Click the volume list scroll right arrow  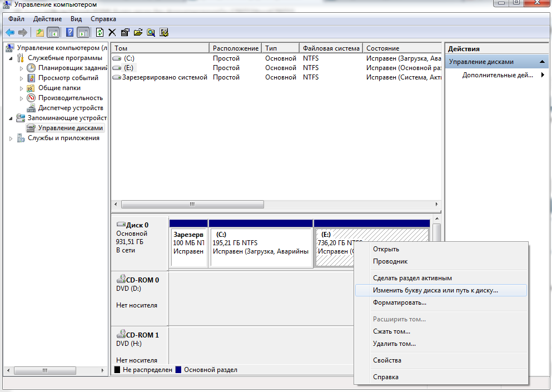coord(436,204)
